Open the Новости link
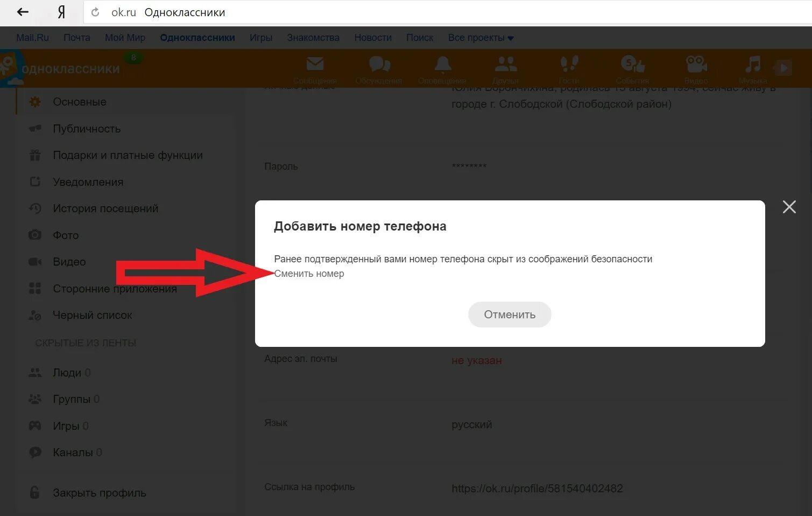 coord(373,38)
